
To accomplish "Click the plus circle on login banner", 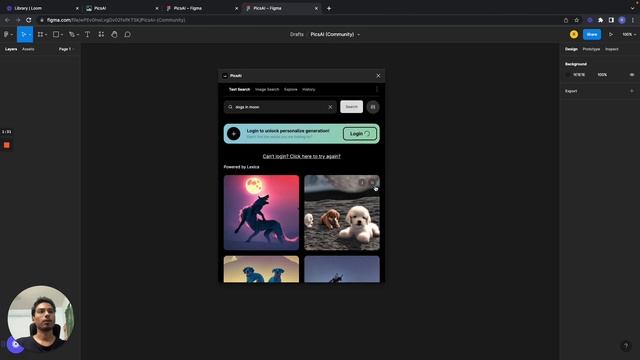I will coord(233,133).
